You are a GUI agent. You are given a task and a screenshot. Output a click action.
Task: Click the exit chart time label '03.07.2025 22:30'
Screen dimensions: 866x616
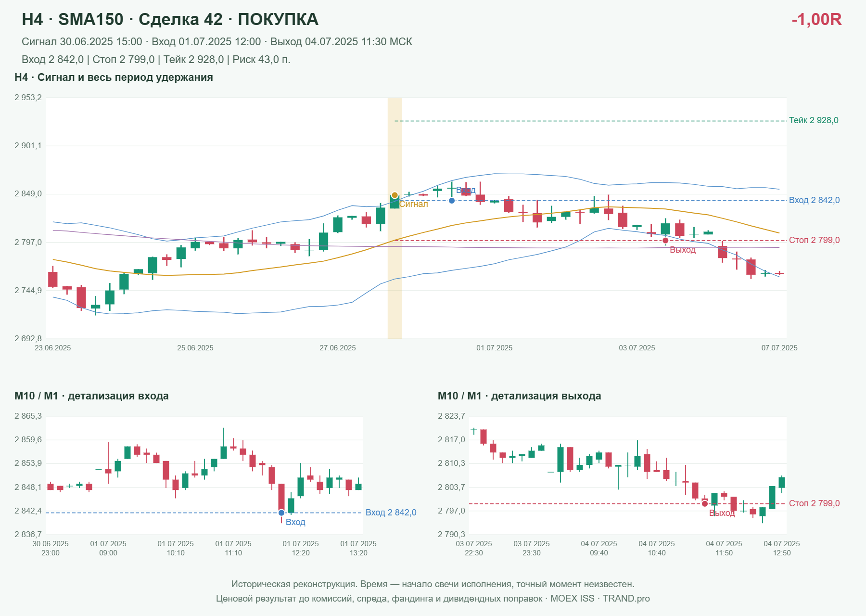(474, 548)
